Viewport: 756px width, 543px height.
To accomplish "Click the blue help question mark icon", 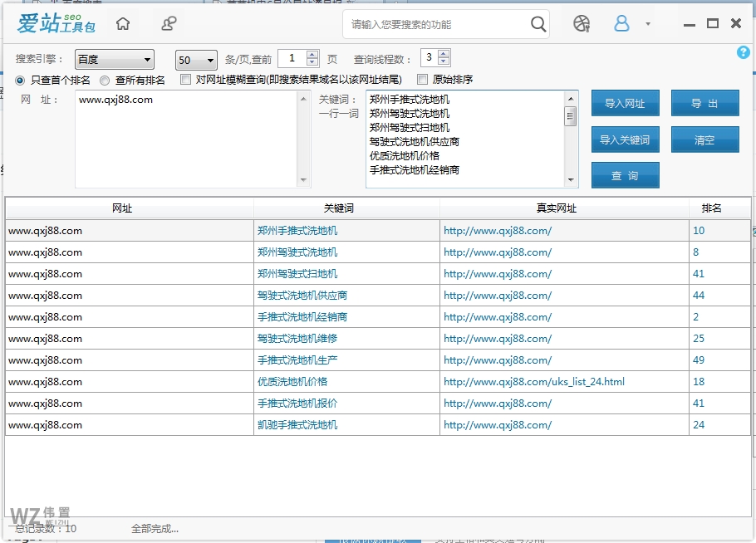I will 744,52.
